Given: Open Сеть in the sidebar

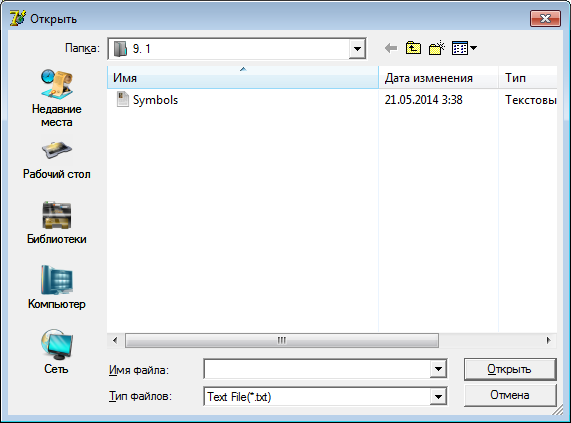Looking at the screenshot, I should click(56, 352).
